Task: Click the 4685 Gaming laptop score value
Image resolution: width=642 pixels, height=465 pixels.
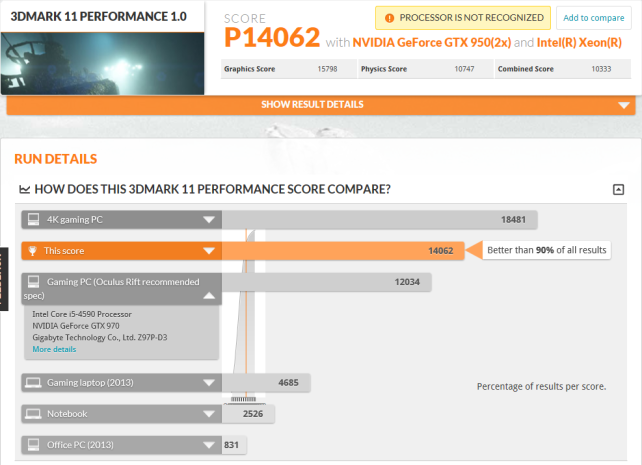Action: click(288, 383)
